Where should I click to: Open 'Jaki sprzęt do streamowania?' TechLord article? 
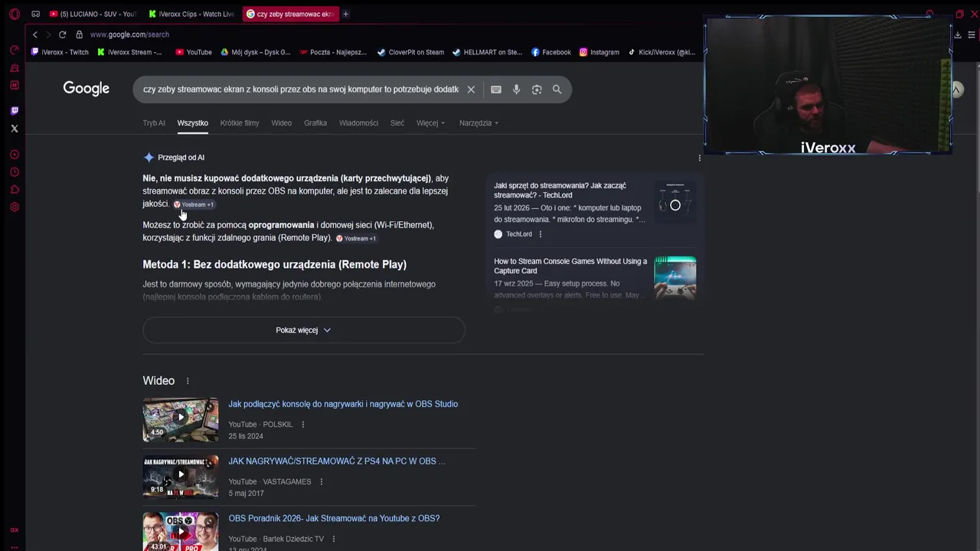[560, 191]
